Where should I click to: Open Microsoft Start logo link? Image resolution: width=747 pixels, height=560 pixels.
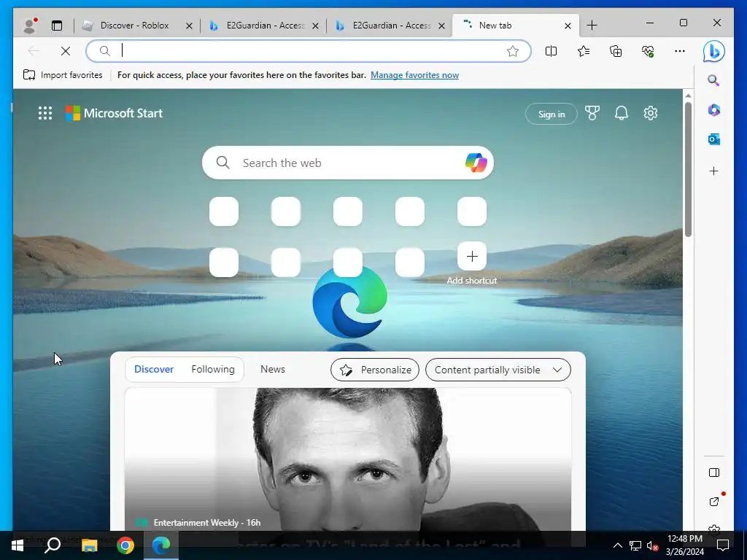114,113
